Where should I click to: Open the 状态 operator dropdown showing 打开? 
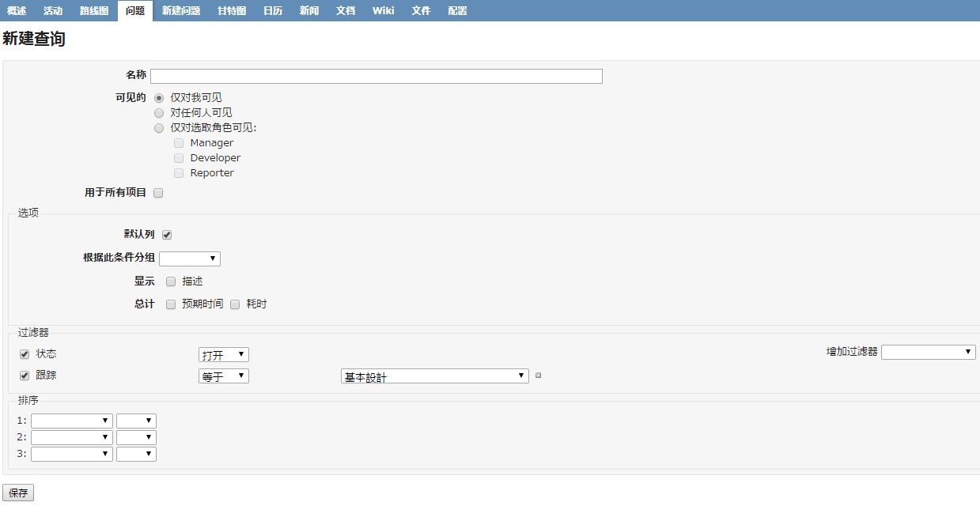pos(224,355)
